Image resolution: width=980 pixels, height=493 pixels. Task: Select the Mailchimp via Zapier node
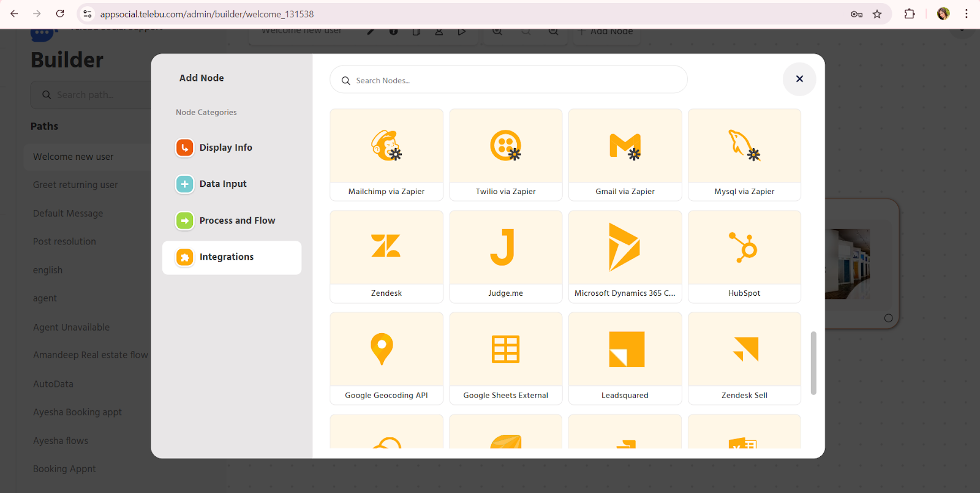386,154
